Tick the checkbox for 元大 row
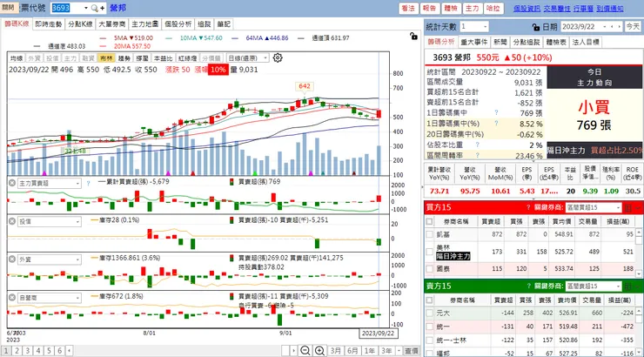This screenshot has height=357, width=644. pos(430,313)
